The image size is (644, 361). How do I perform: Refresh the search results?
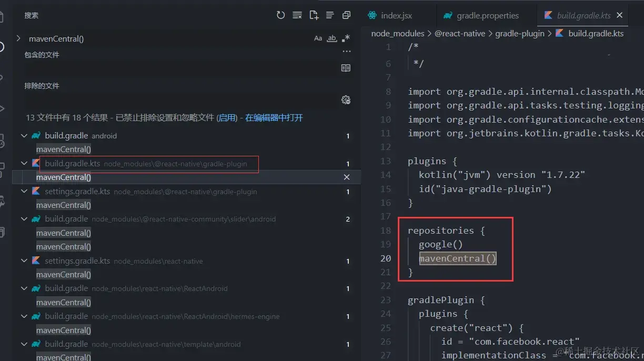[280, 15]
